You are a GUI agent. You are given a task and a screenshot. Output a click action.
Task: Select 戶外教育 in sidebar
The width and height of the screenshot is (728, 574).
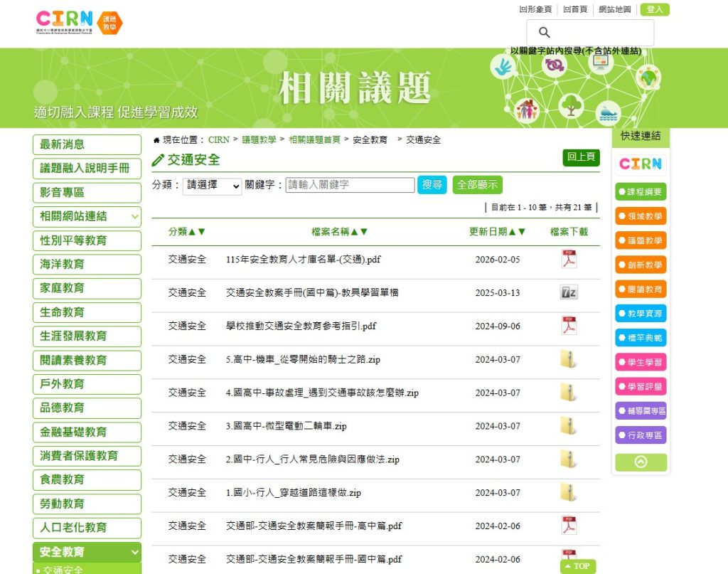tap(87, 384)
